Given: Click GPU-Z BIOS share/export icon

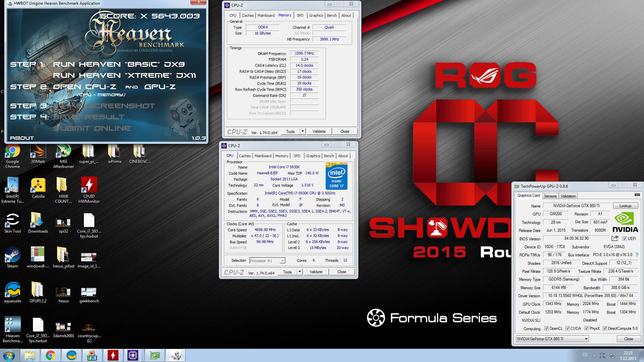Looking at the screenshot, I should point(615,238).
